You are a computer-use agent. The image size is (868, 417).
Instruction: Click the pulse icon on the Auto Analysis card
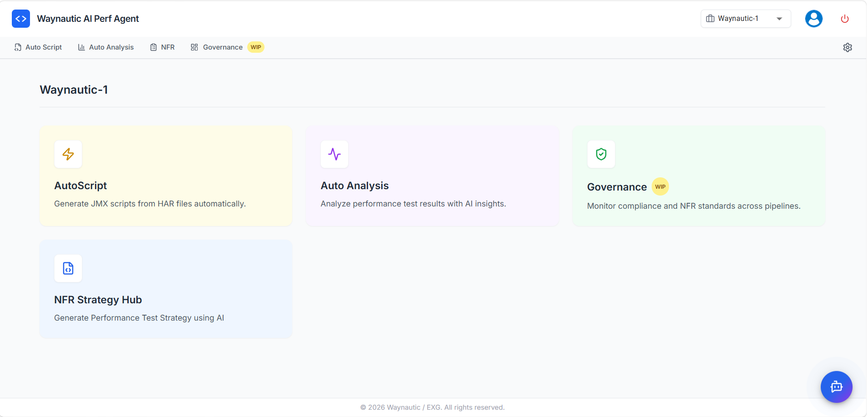pos(334,154)
